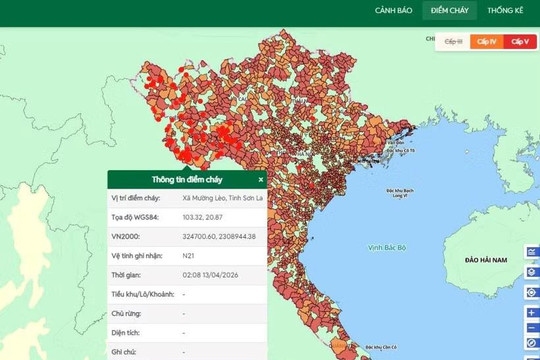
Task: Click the Tọa độ WGS84 label
Action: [135, 217]
